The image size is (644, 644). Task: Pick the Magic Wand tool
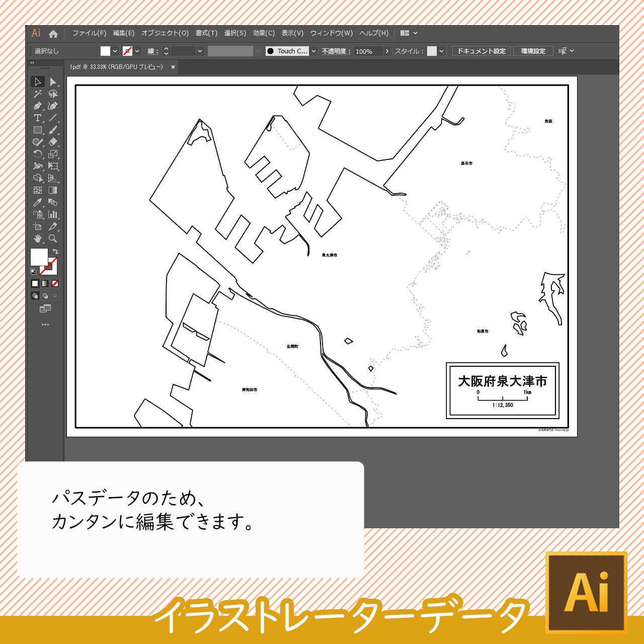[x=38, y=94]
